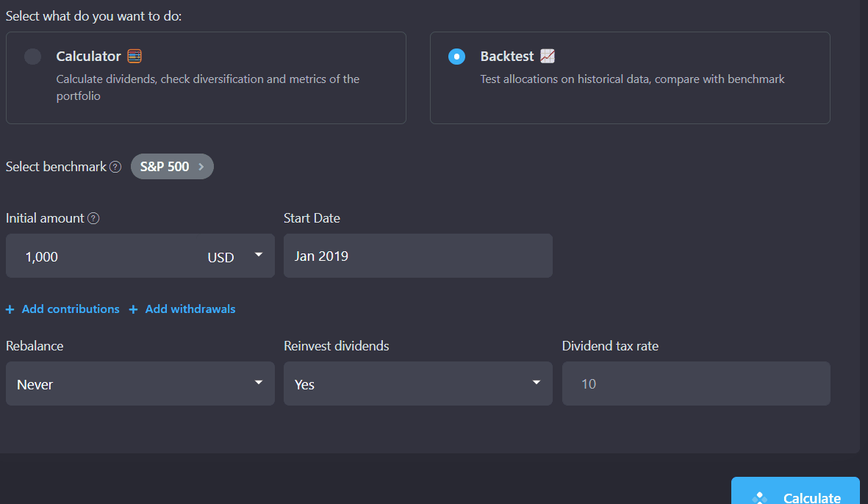Click the Add contributions link

coord(70,309)
